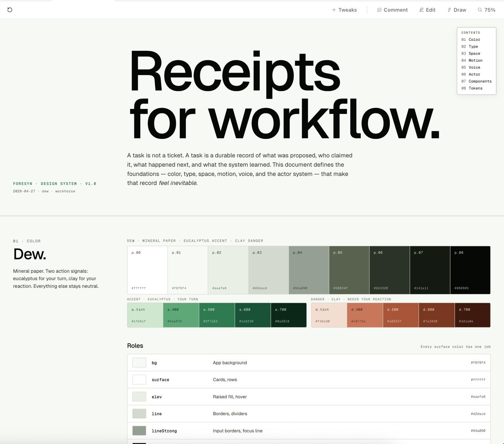Open 06 Actor from contents
This screenshot has height=444, width=504.
click(x=471, y=74)
